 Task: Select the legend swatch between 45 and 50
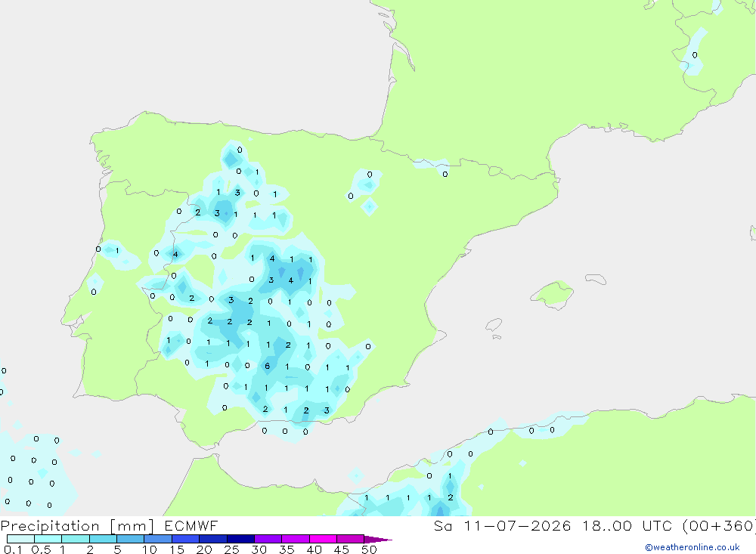[351, 539]
